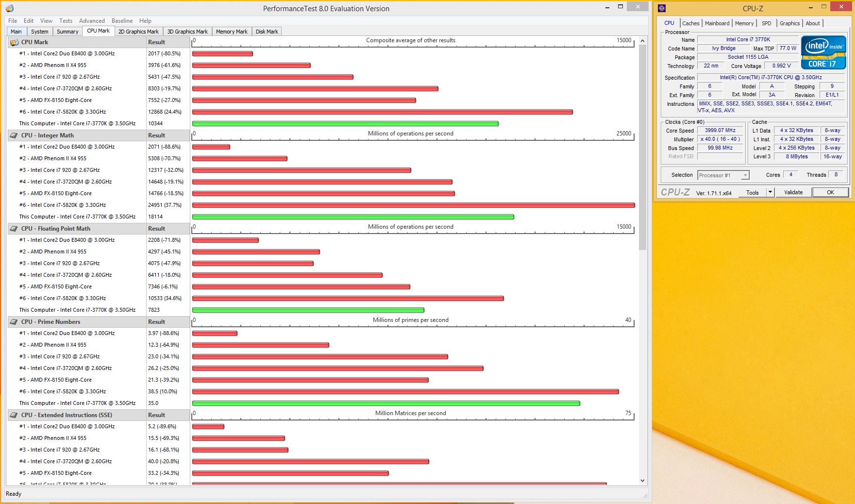Click OK in the CPU-Z window
This screenshot has width=855, height=504.
coord(830,192)
